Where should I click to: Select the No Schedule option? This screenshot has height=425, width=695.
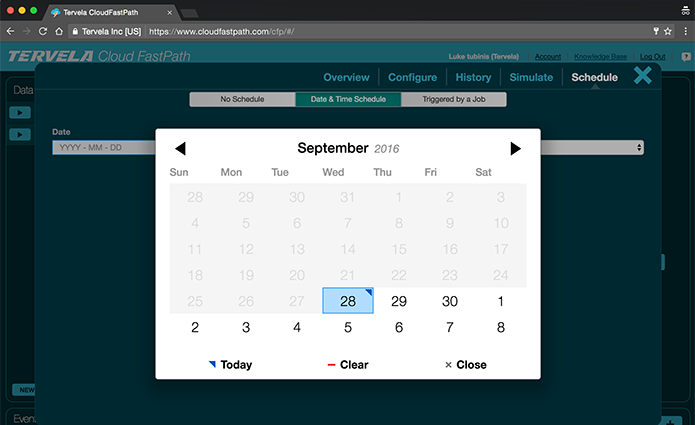click(242, 99)
